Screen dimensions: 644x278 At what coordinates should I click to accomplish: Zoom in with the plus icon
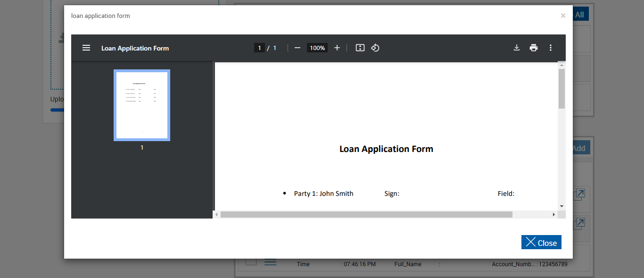pyautogui.click(x=337, y=48)
